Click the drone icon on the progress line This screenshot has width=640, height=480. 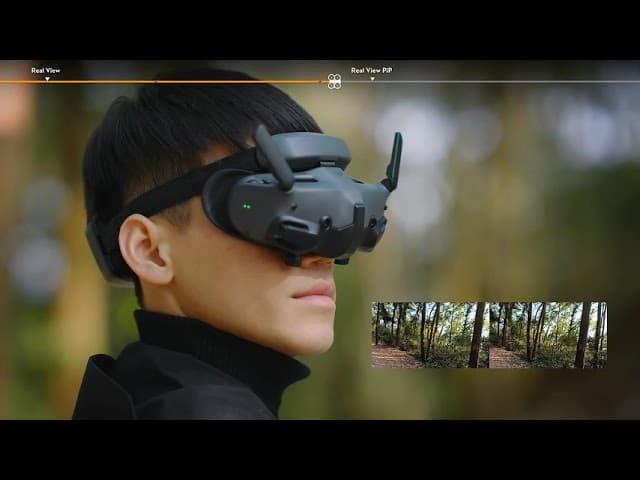[x=334, y=82]
